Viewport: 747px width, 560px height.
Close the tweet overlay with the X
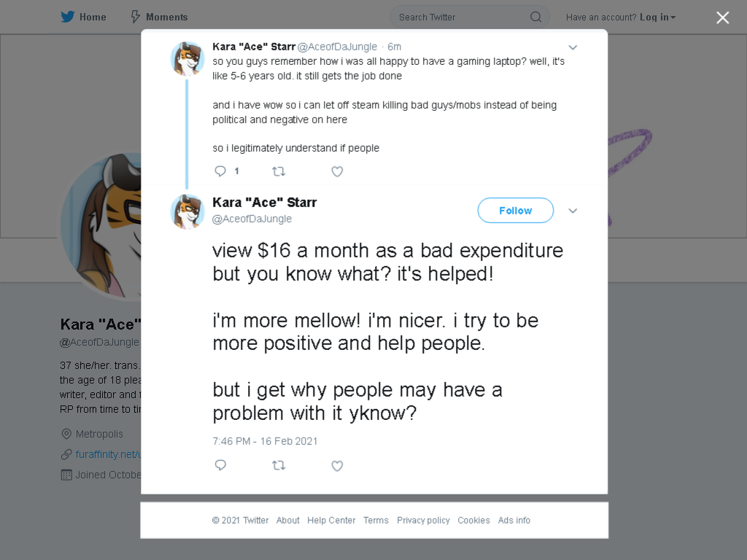click(x=723, y=17)
